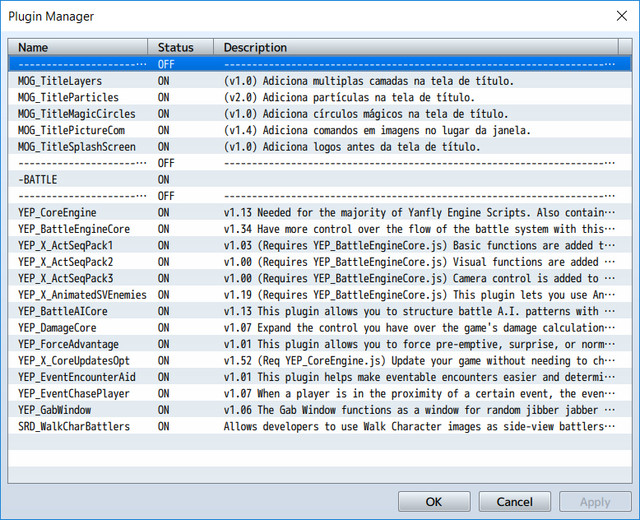Click the ON status of YEP_CoreEngine
640x520 pixels.
pos(164,212)
